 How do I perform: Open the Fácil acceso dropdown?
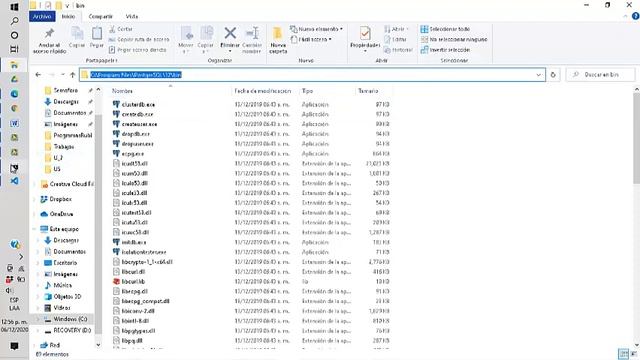coord(311,40)
